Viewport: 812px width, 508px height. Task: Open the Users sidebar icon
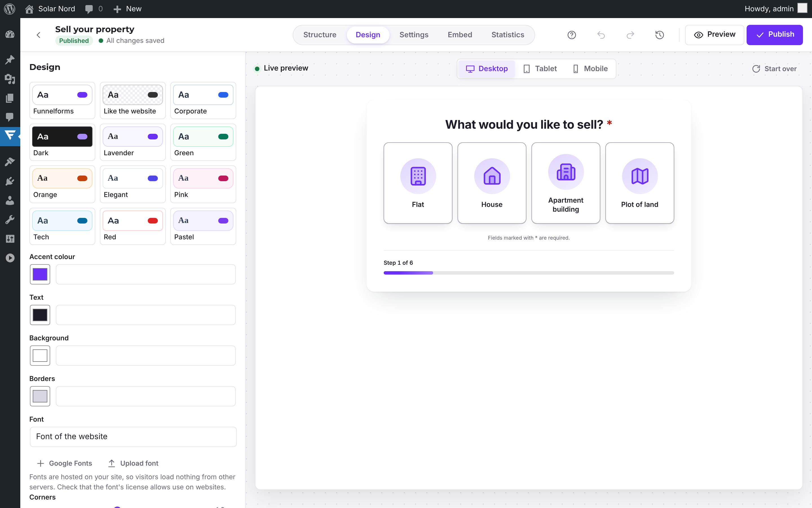(10, 201)
